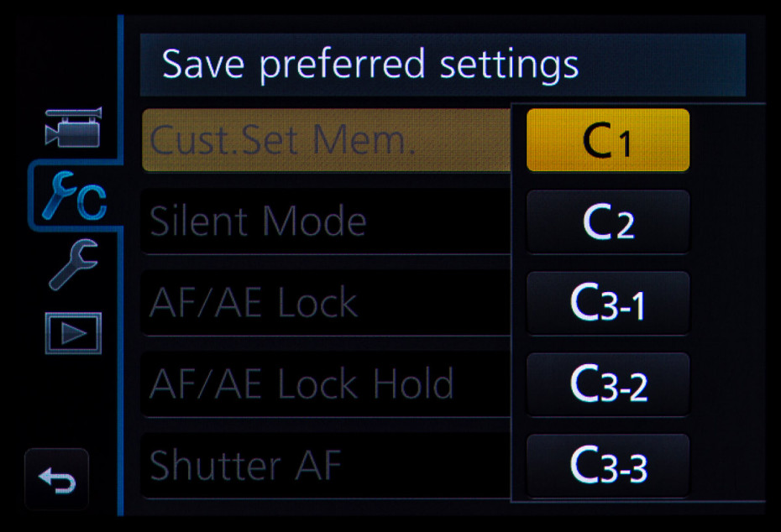Viewport: 781px width, 532px height.
Task: Click the Save preferred settings header
Action: [370, 63]
